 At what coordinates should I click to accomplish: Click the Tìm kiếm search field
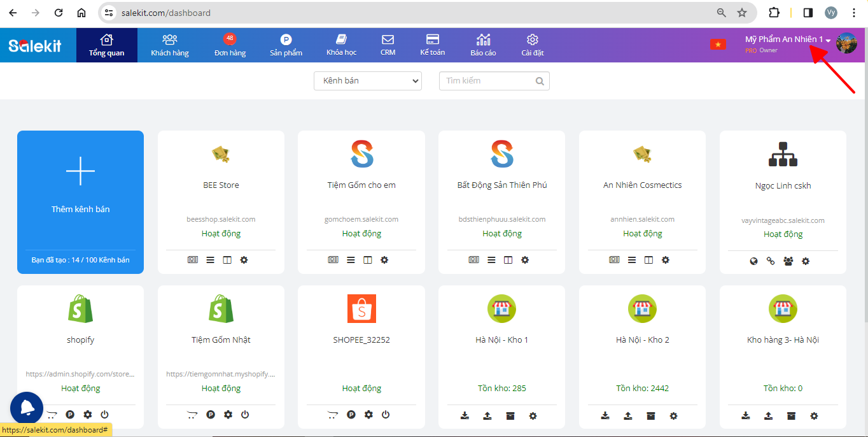coord(487,81)
